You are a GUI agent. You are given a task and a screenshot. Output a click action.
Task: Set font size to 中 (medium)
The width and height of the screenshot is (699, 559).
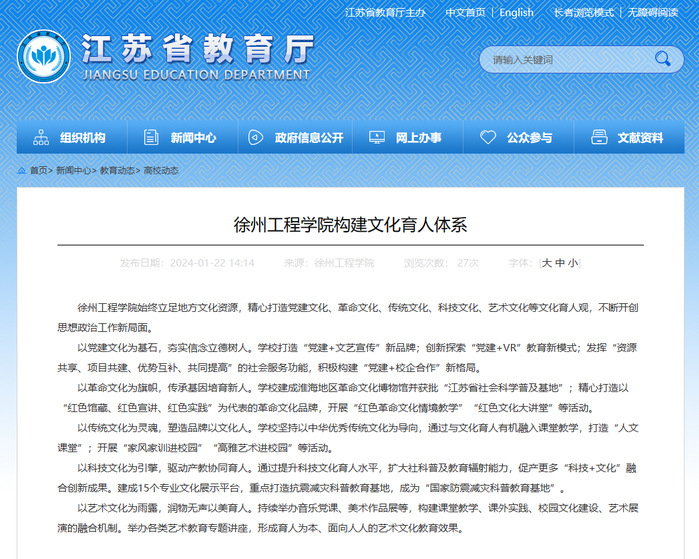(x=560, y=263)
